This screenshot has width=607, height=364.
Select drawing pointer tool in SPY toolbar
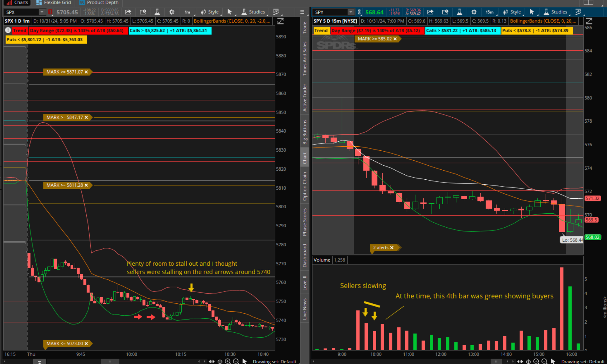532,12
